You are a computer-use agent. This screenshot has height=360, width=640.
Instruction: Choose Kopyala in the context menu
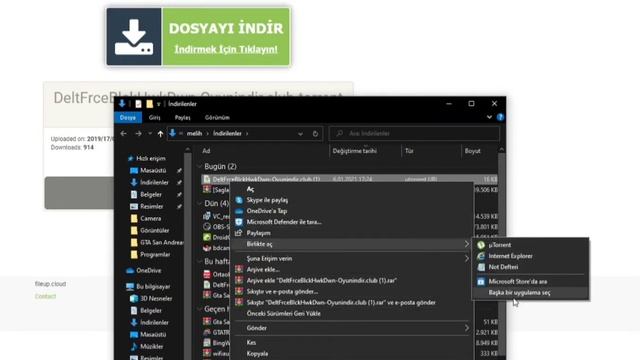click(x=257, y=353)
